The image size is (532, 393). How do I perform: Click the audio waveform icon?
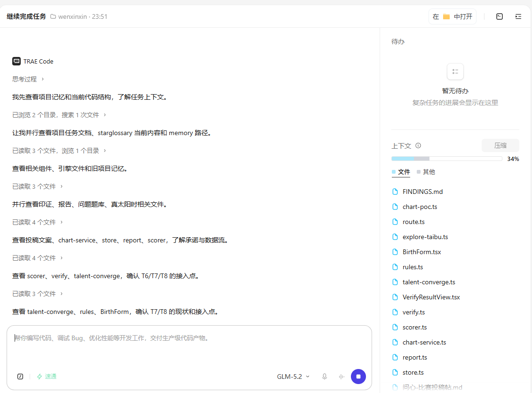coord(341,377)
